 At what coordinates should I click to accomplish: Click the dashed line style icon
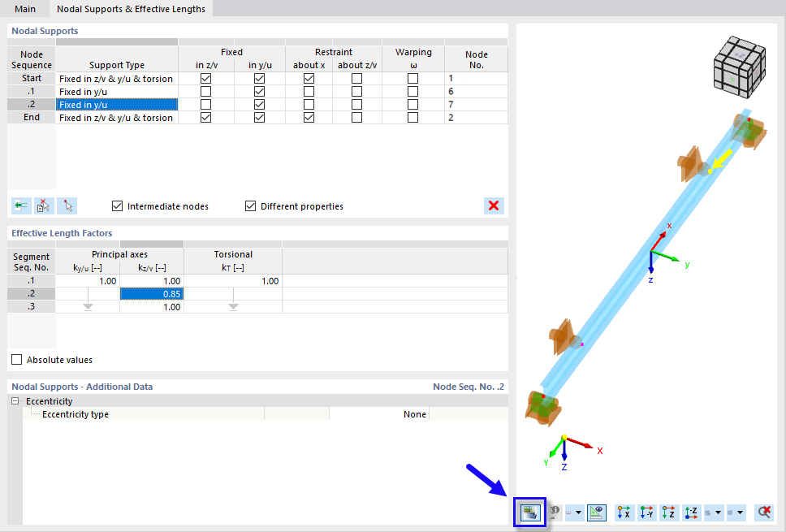pyautogui.click(x=569, y=513)
